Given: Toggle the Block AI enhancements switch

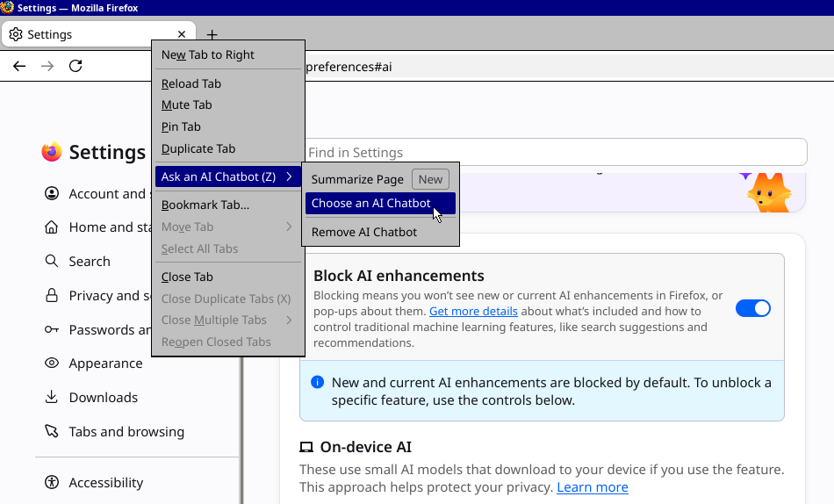Looking at the screenshot, I should [x=752, y=308].
